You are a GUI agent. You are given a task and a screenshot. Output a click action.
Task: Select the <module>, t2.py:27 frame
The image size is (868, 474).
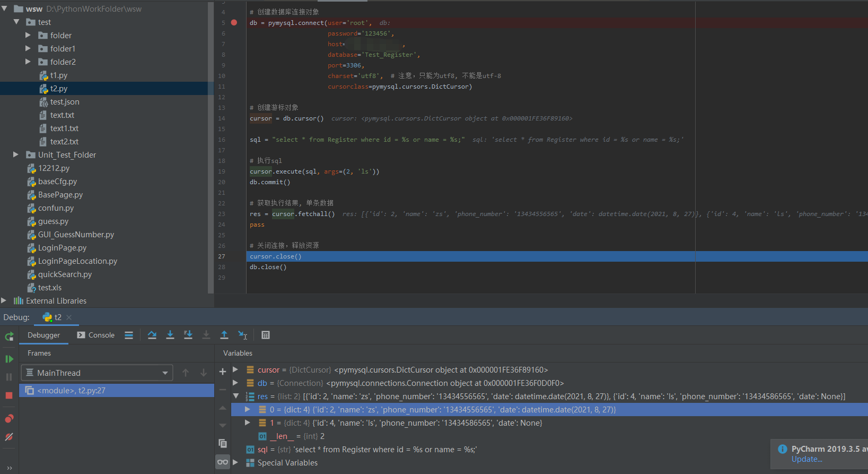click(x=117, y=391)
